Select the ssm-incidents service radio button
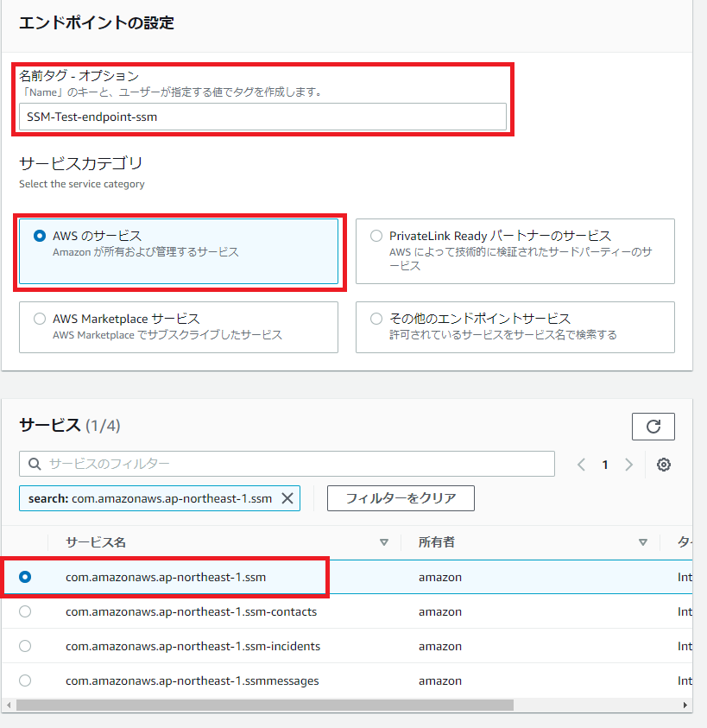Image resolution: width=707 pixels, height=728 pixels. tap(25, 646)
